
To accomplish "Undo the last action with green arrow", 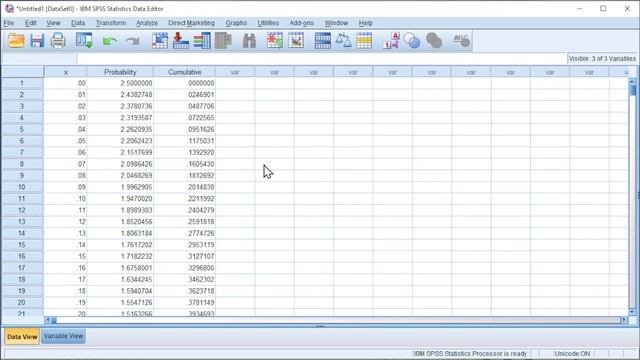I will point(110,41).
